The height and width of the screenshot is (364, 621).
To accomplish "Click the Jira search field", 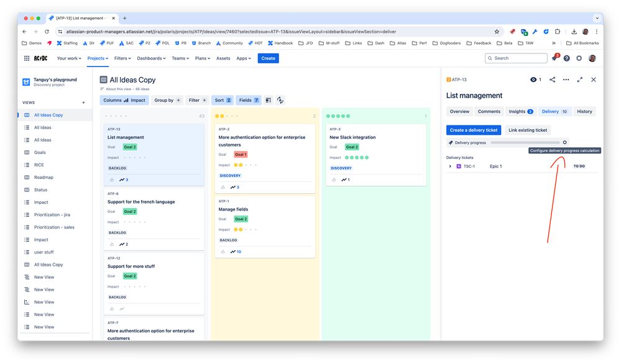I will (516, 58).
